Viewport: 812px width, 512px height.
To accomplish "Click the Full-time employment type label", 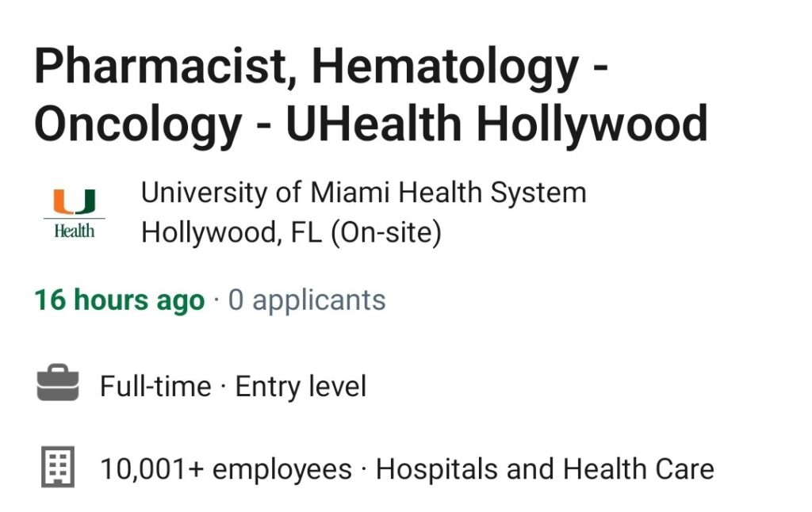I will (x=156, y=386).
